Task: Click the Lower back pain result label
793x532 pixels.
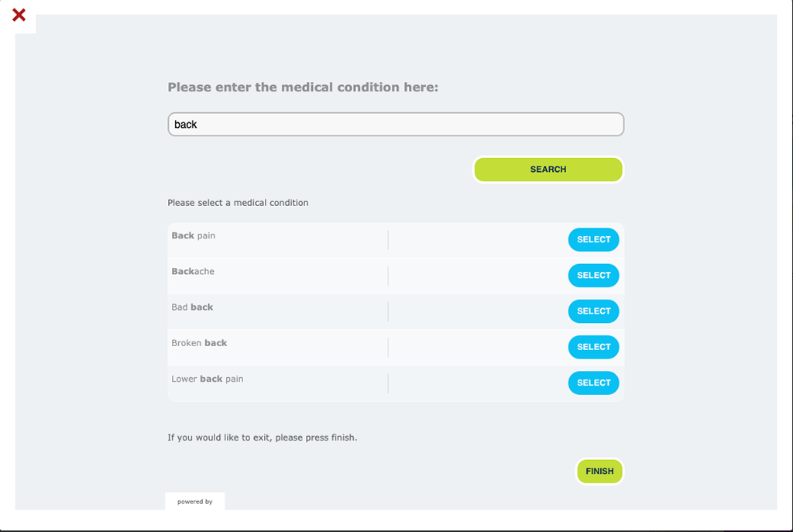Action: [x=208, y=379]
